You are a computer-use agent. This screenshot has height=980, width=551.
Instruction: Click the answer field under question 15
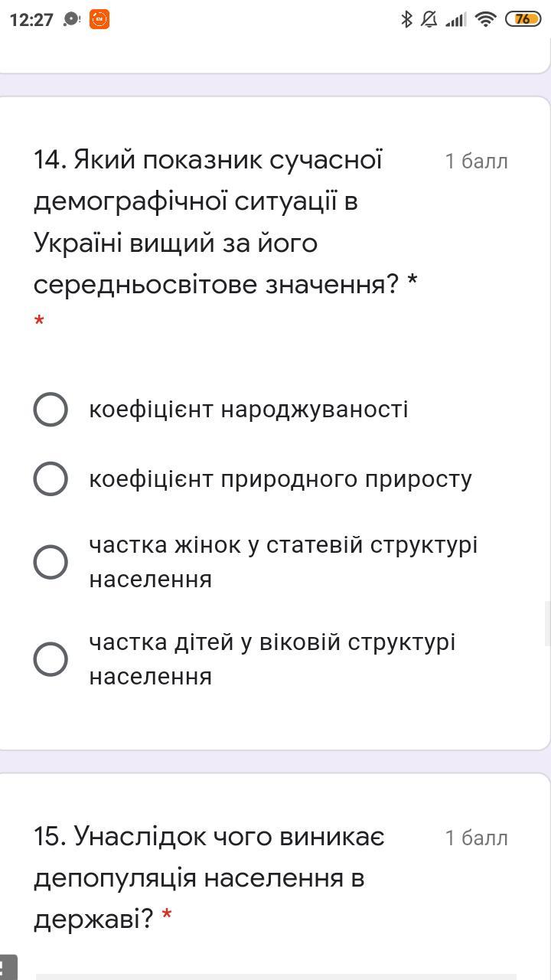pos(275,975)
